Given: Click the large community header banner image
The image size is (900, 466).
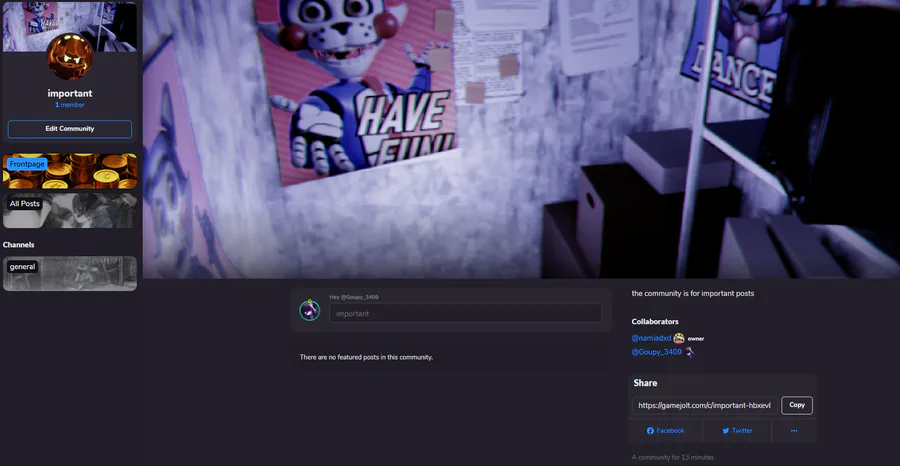Looking at the screenshot, I should click(x=521, y=139).
